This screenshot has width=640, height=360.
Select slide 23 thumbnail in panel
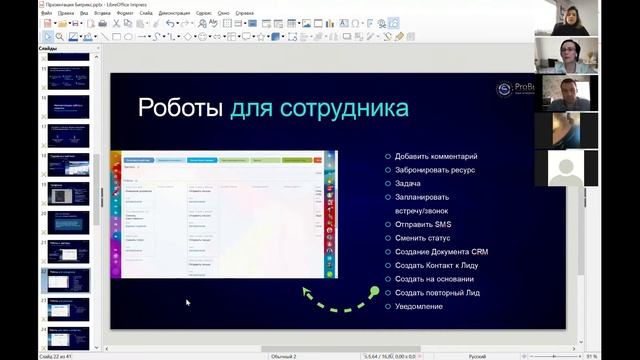tap(68, 309)
